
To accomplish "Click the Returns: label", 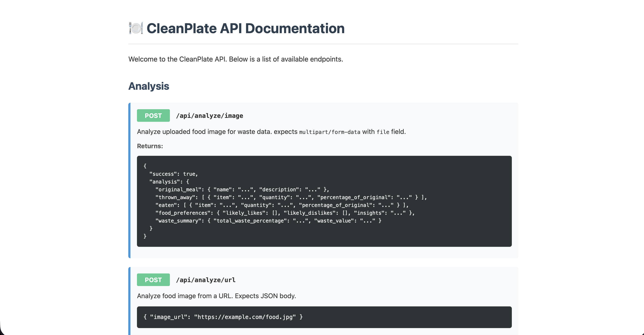I will 150,146.
